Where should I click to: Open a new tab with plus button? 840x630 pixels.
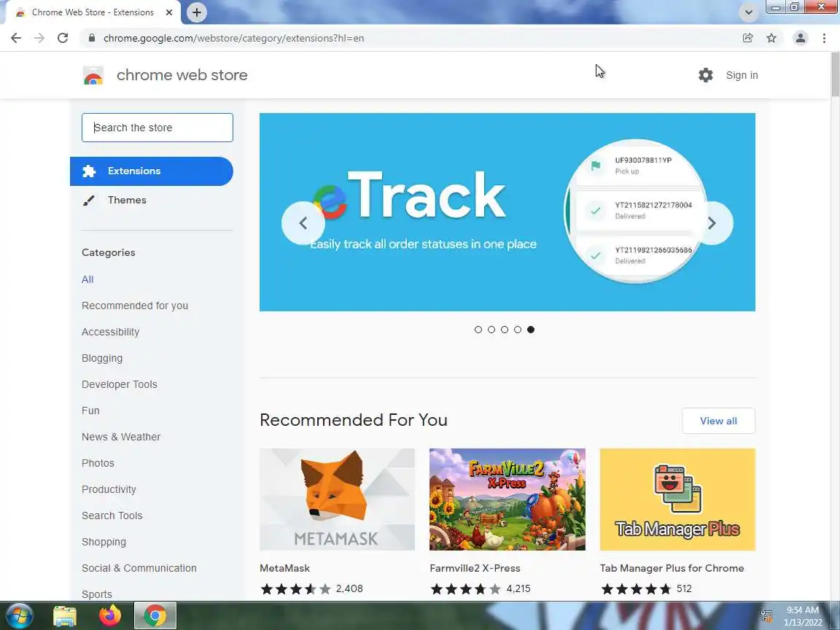(197, 12)
